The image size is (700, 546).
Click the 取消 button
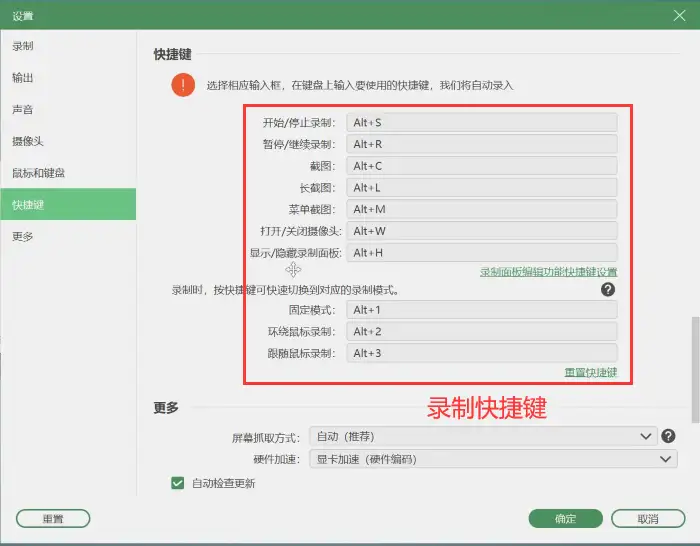pyautogui.click(x=648, y=519)
